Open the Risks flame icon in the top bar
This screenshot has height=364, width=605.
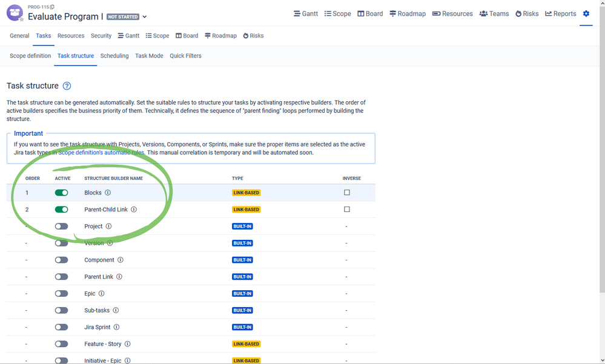click(x=518, y=13)
